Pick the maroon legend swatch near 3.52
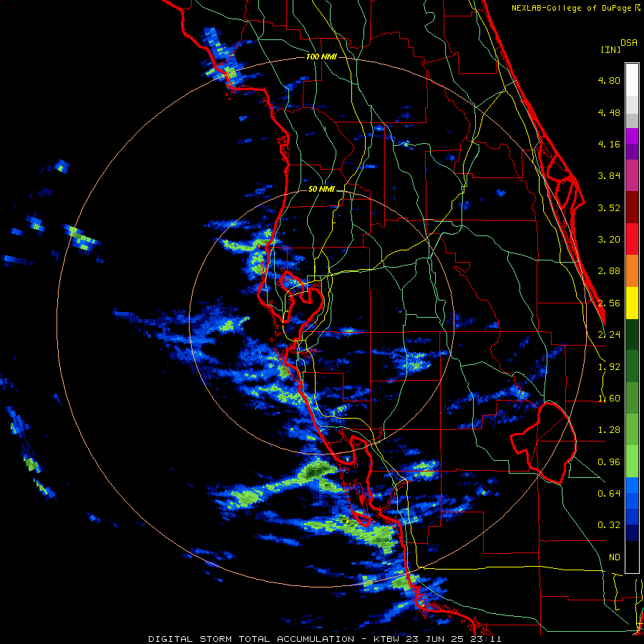 tap(632, 208)
